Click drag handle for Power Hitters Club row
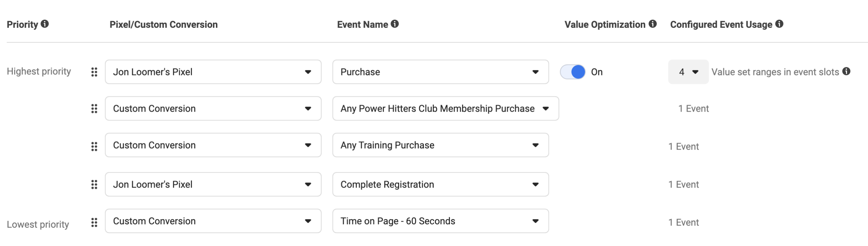 click(94, 109)
